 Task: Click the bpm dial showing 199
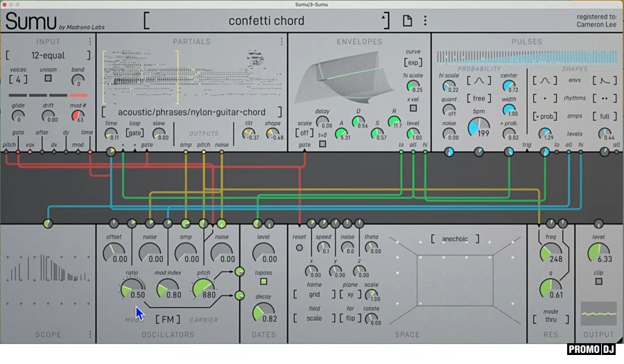pyautogui.click(x=478, y=127)
